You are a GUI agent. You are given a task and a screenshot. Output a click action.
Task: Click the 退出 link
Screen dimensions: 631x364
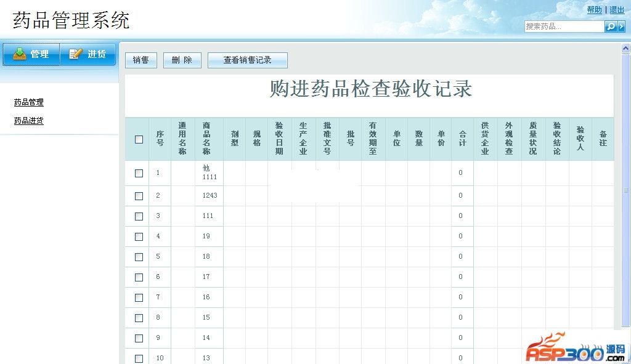click(x=617, y=10)
